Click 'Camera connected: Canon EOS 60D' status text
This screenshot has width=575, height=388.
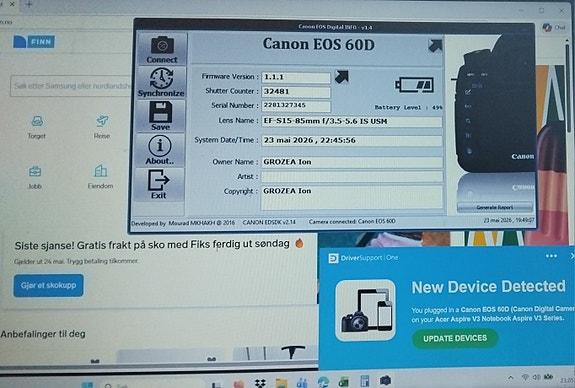pyautogui.click(x=352, y=222)
